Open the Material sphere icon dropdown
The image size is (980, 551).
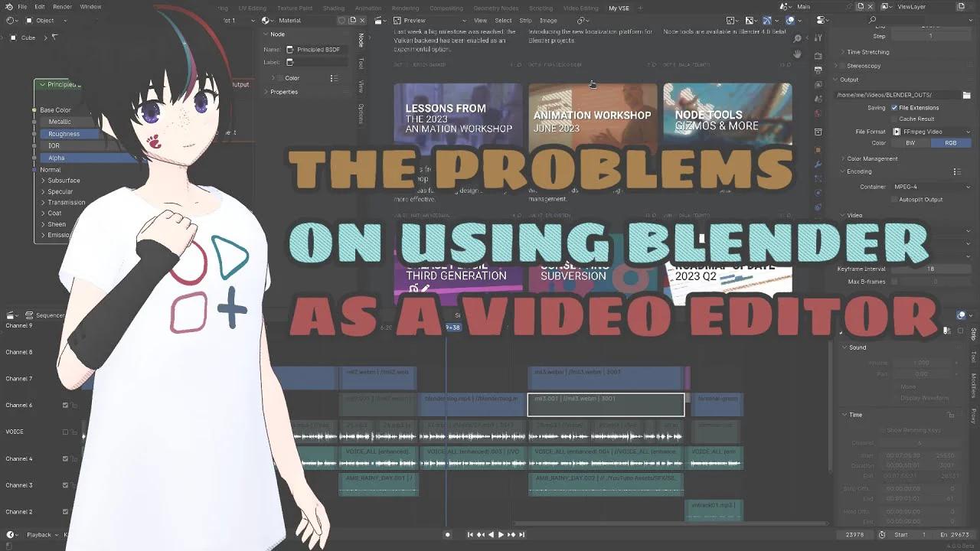(267, 21)
